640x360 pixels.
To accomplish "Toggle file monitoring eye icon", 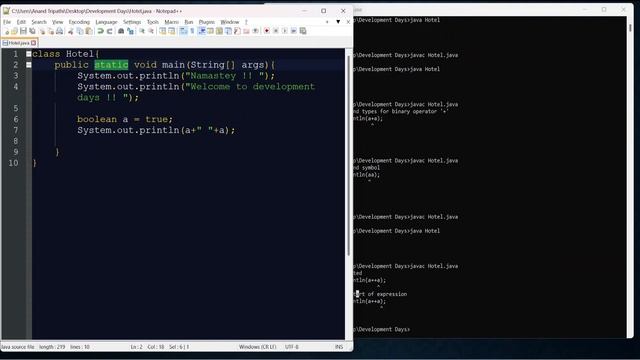I will point(256,31).
